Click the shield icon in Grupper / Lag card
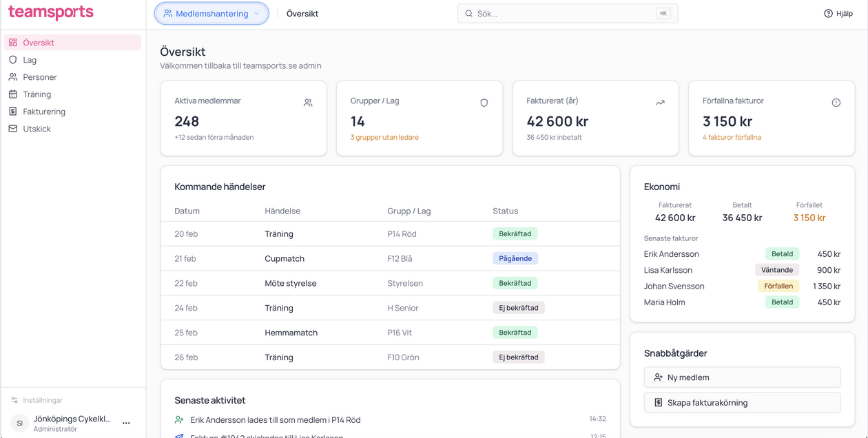Viewport: 868px width, 438px height. pyautogui.click(x=484, y=103)
